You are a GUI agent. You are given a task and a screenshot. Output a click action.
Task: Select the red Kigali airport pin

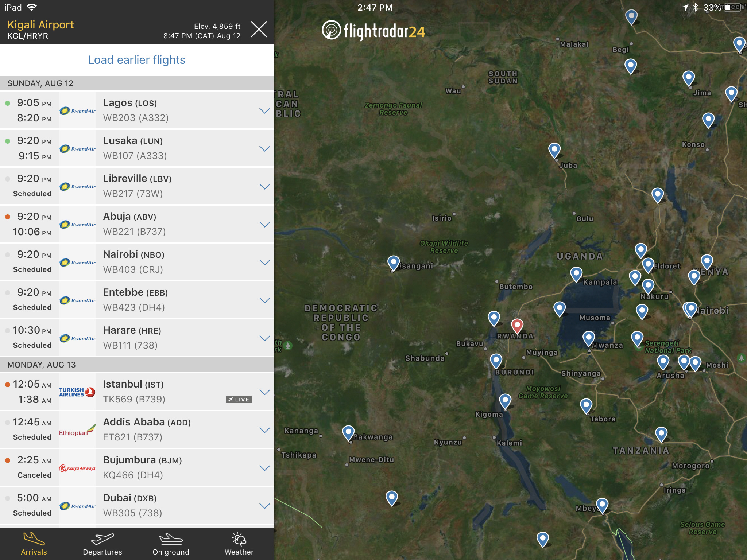click(517, 325)
